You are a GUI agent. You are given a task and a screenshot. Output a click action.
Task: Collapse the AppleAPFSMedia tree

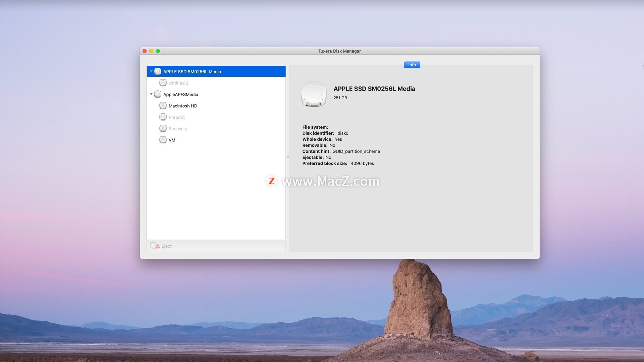tap(151, 94)
